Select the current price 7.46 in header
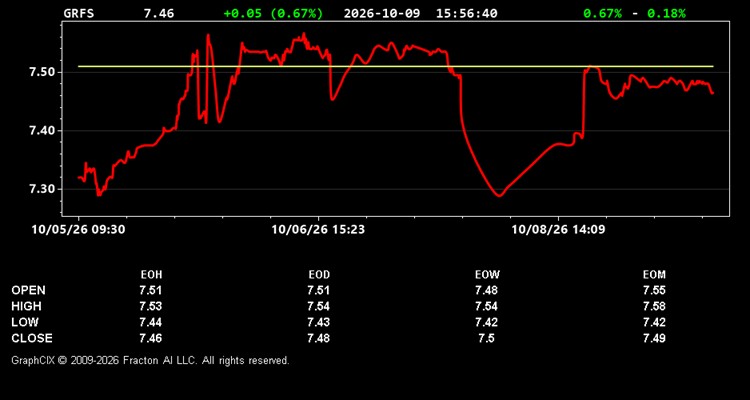This screenshot has width=750, height=400. pos(159,13)
